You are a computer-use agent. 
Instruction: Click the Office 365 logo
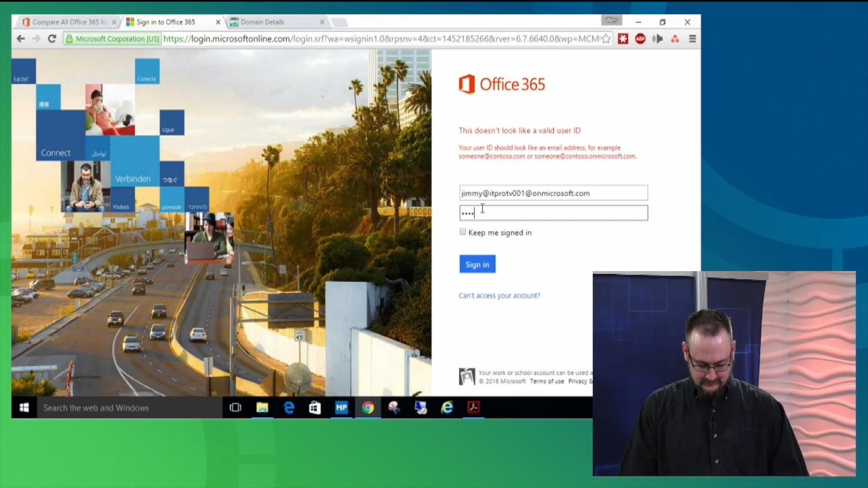[x=502, y=84]
